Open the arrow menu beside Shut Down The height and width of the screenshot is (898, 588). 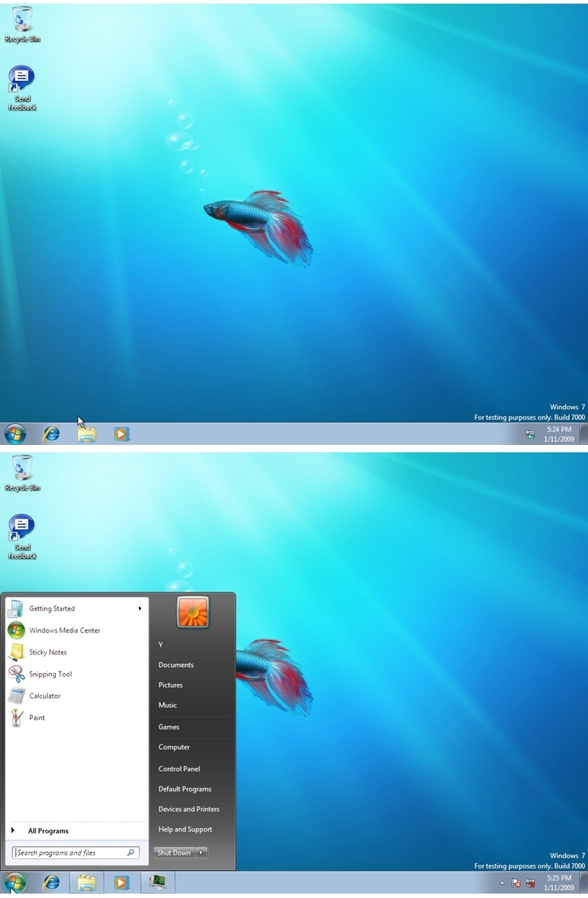pos(201,853)
